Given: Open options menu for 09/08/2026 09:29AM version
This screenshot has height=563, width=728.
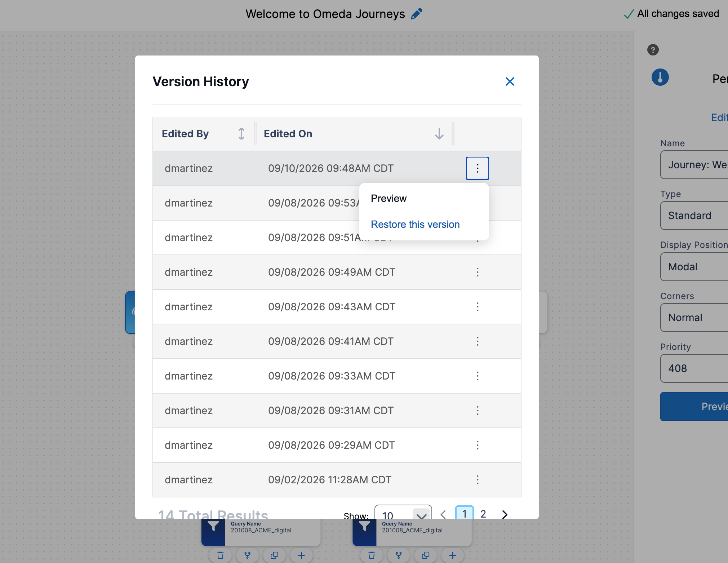Looking at the screenshot, I should click(x=478, y=445).
